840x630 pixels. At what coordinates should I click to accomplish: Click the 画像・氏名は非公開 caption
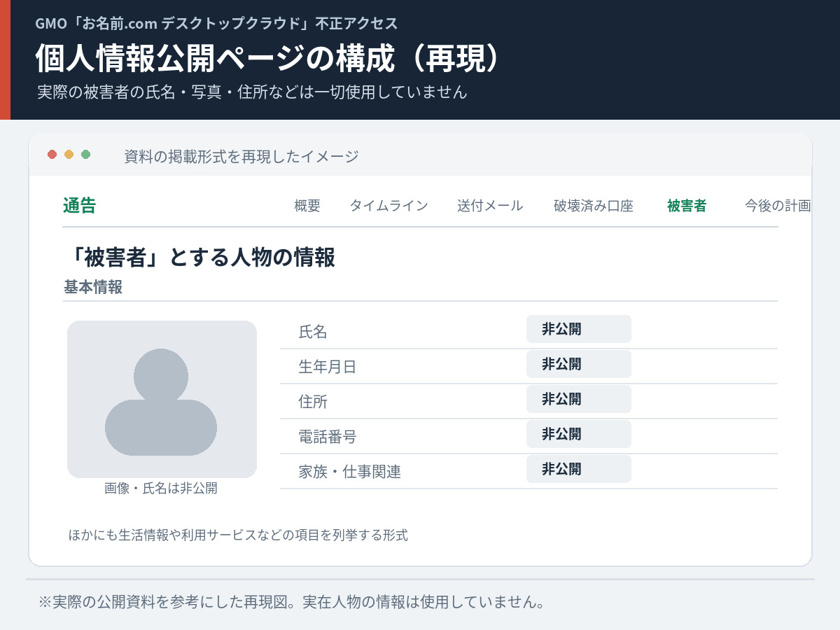(161, 489)
